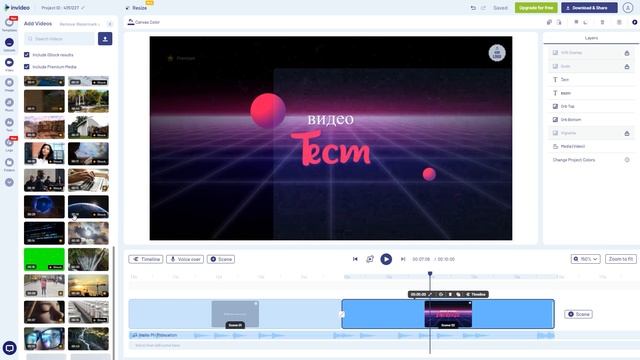Screen dimensions: 640x360
Task: Open the user account avatar
Action: (628, 8)
